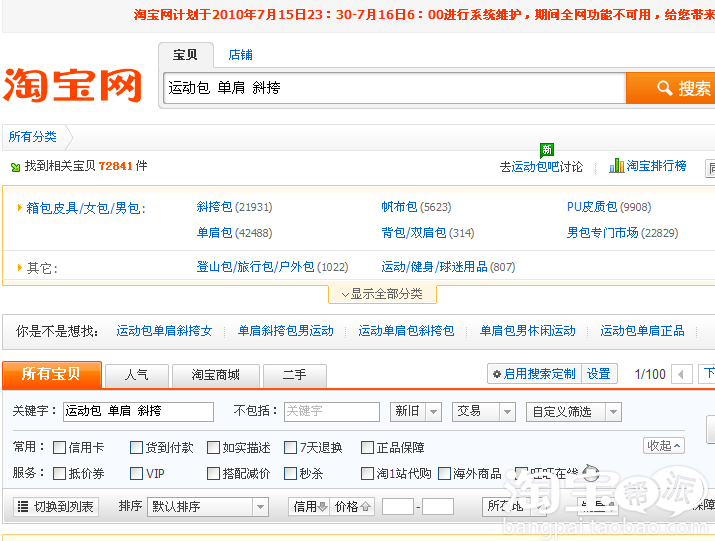Click the orange triangle before 箱包皮具/女包/男包
The width and height of the screenshot is (715, 541).
(x=20, y=208)
